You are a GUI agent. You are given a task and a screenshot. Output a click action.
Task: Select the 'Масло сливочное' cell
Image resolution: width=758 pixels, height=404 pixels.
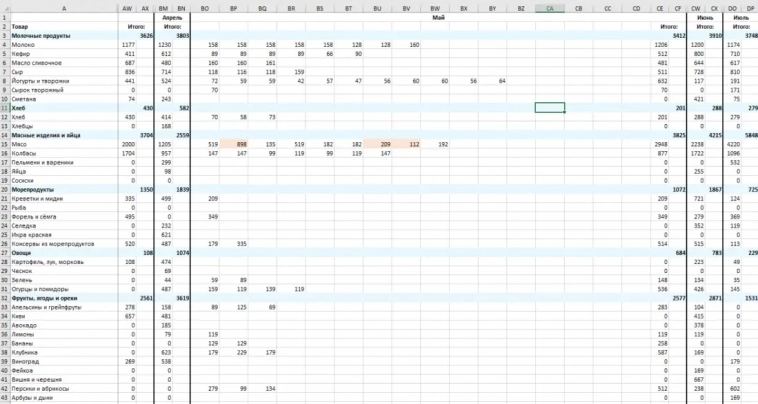click(x=64, y=63)
